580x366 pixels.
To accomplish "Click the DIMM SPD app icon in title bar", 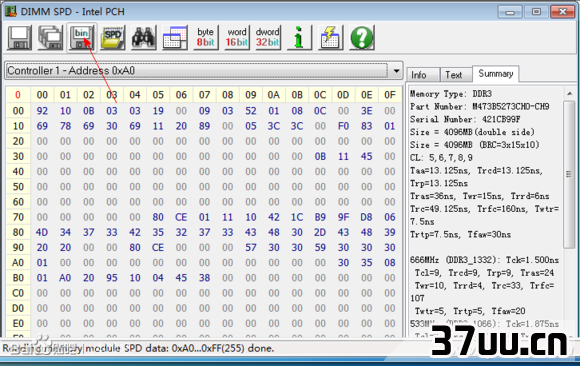I will 11,11.
